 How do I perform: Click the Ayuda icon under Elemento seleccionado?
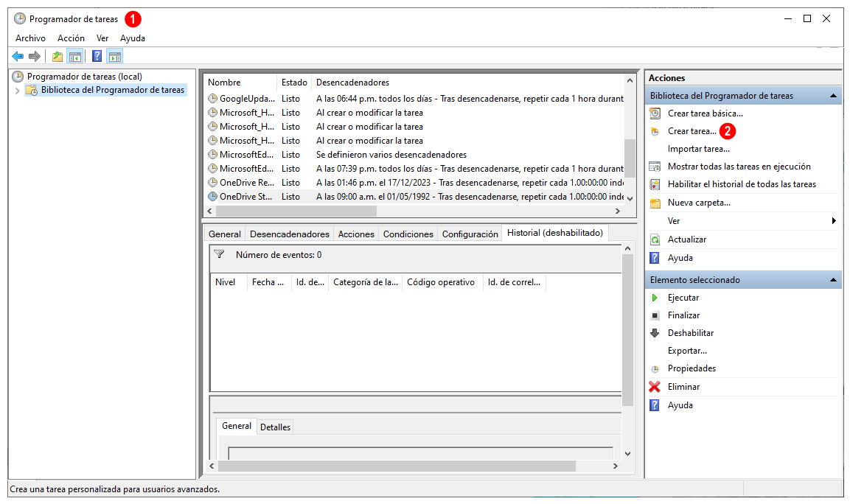tap(655, 405)
